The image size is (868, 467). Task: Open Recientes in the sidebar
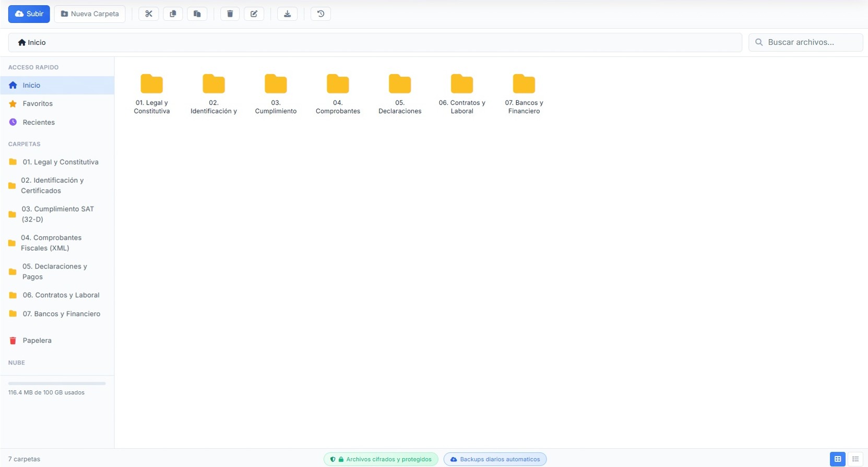[57, 122]
